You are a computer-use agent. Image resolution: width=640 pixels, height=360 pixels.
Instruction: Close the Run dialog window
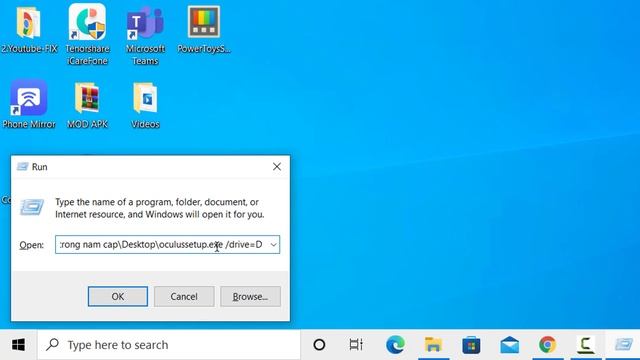pyautogui.click(x=277, y=167)
